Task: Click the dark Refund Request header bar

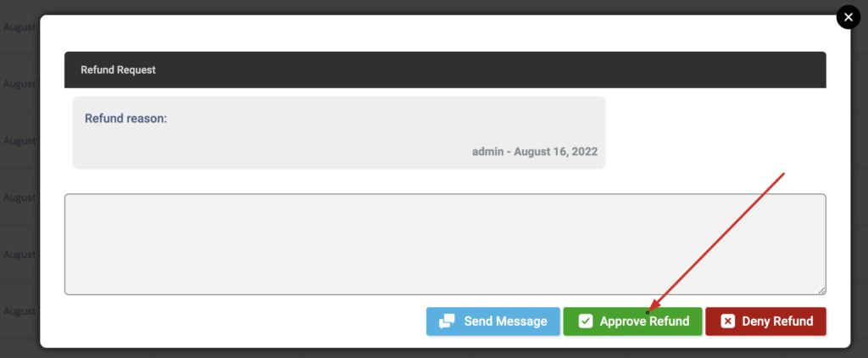Action: pyautogui.click(x=445, y=70)
